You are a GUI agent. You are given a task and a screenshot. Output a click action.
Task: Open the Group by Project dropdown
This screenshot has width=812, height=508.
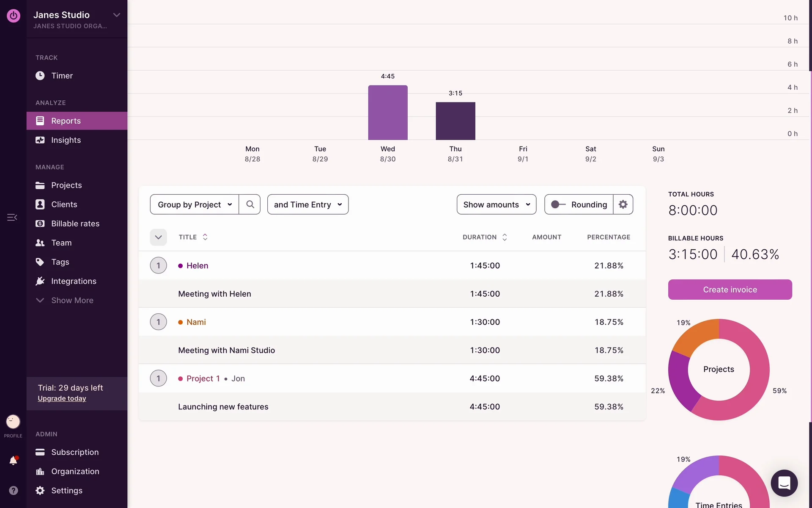point(195,204)
